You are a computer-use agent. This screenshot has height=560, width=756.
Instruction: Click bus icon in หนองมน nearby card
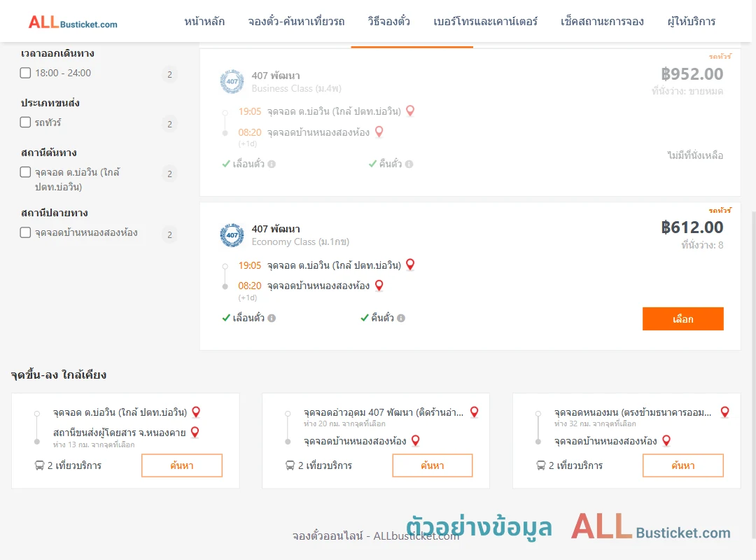pos(541,465)
